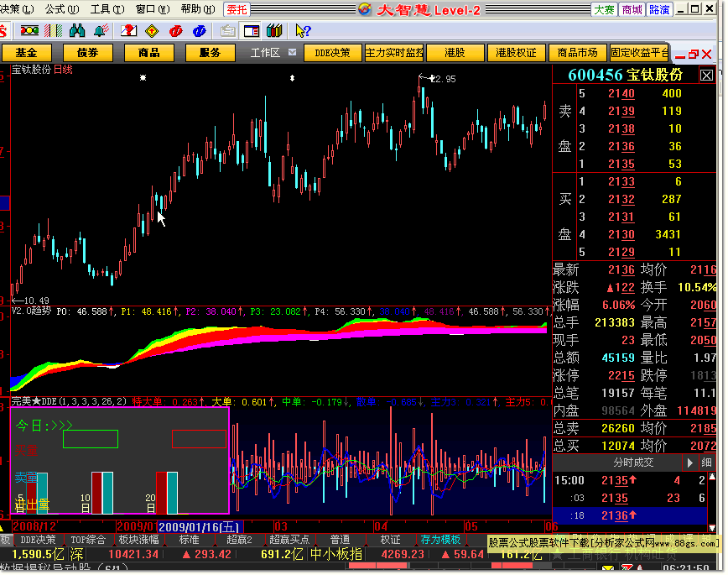Open the 帮助 menu
Viewport: 728px width, 575px height.
[198, 9]
